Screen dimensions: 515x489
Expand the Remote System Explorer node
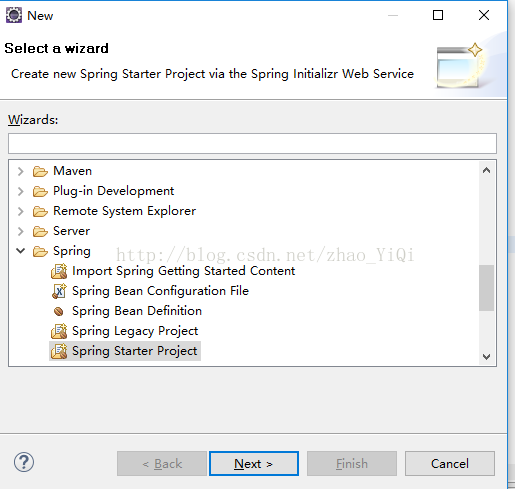(x=21, y=211)
